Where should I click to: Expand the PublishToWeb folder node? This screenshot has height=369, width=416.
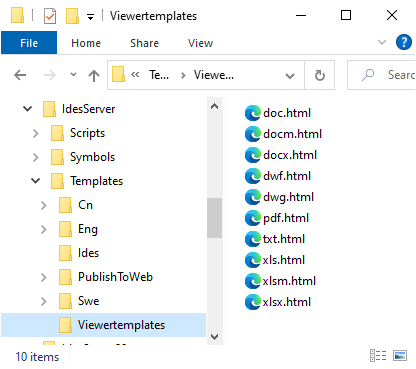click(x=44, y=277)
